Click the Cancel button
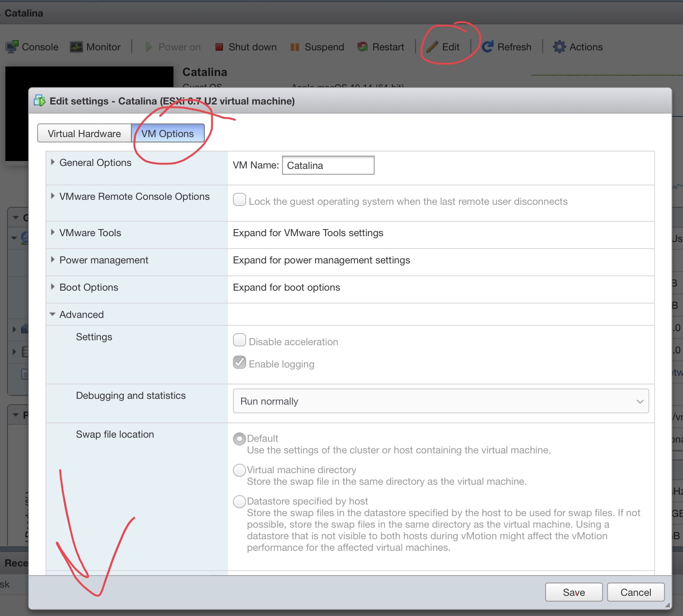683x616 pixels. pyautogui.click(x=636, y=592)
